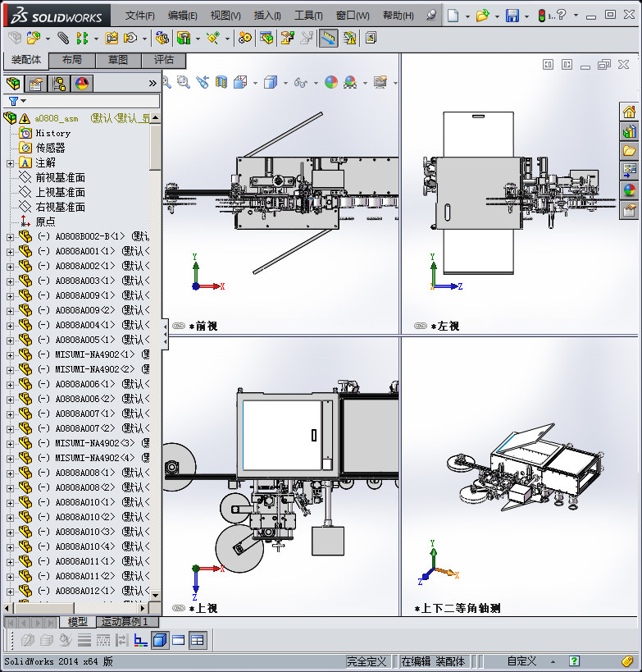Expand the MISUMI-NA4902<1> component node

[10, 355]
